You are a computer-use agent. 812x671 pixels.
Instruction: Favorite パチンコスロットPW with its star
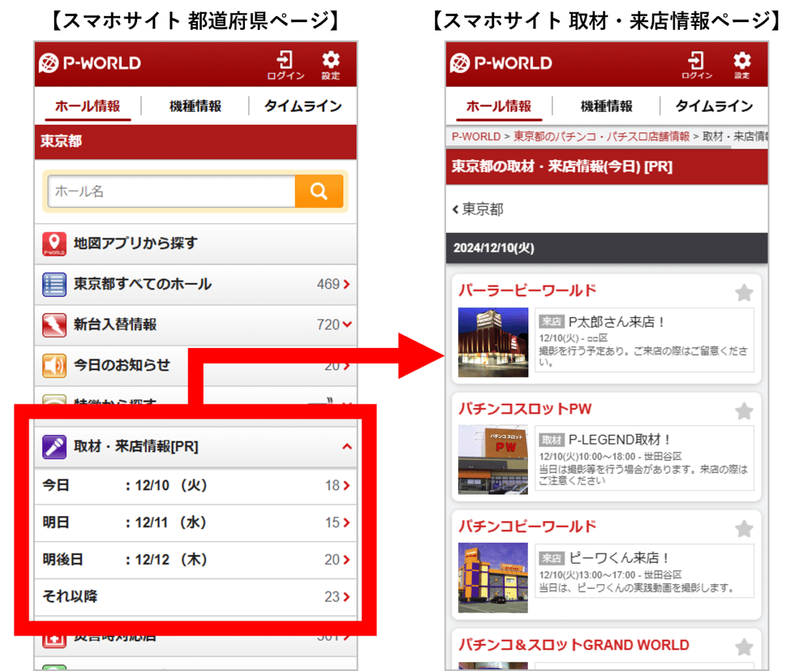click(744, 411)
